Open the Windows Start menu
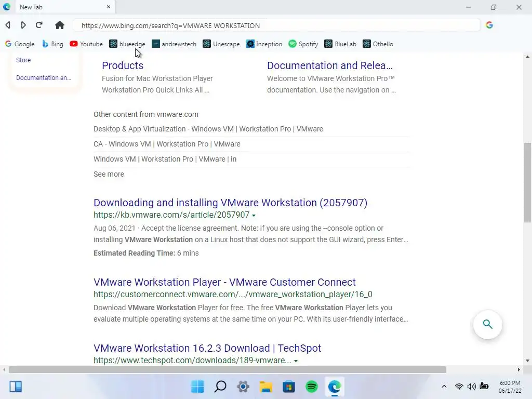The height and width of the screenshot is (399, 532). [197, 387]
